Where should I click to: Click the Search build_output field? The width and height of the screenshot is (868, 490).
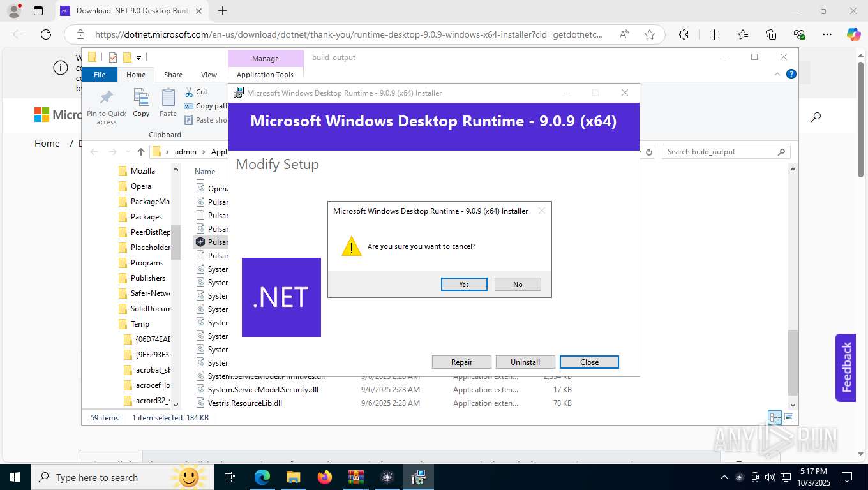726,152
